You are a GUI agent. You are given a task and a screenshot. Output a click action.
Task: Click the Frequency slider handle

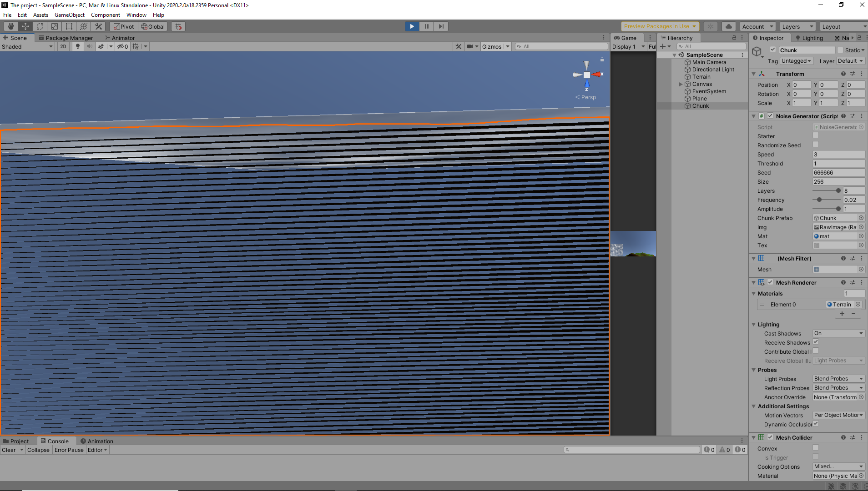point(819,200)
